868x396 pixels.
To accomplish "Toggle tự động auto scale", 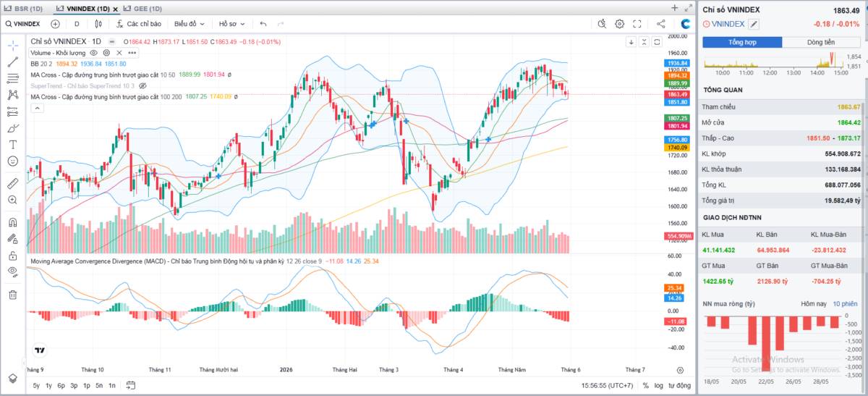I will point(679,385).
